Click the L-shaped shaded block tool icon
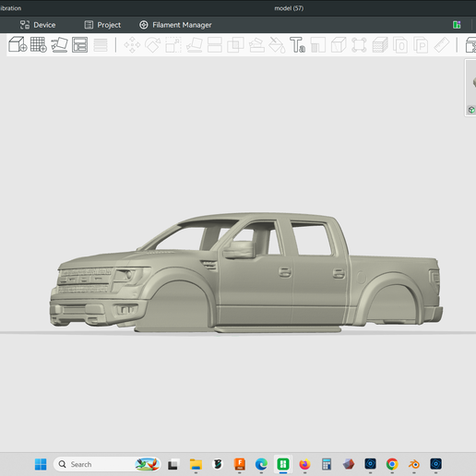 318,45
